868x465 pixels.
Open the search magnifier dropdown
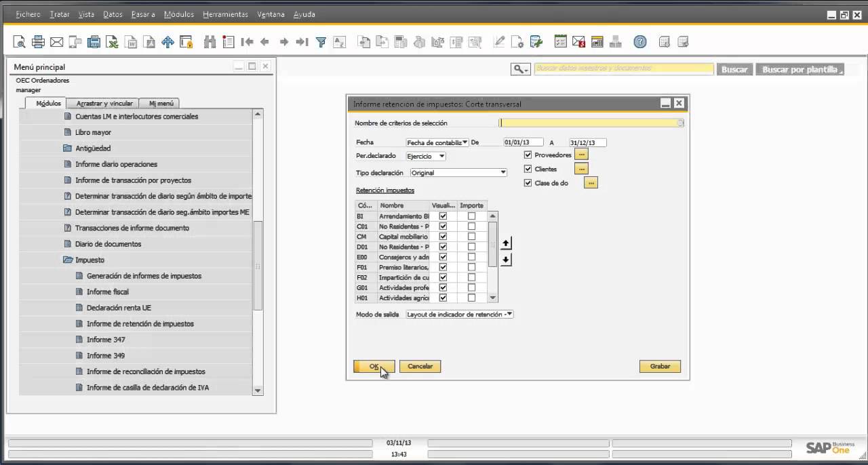coord(520,69)
